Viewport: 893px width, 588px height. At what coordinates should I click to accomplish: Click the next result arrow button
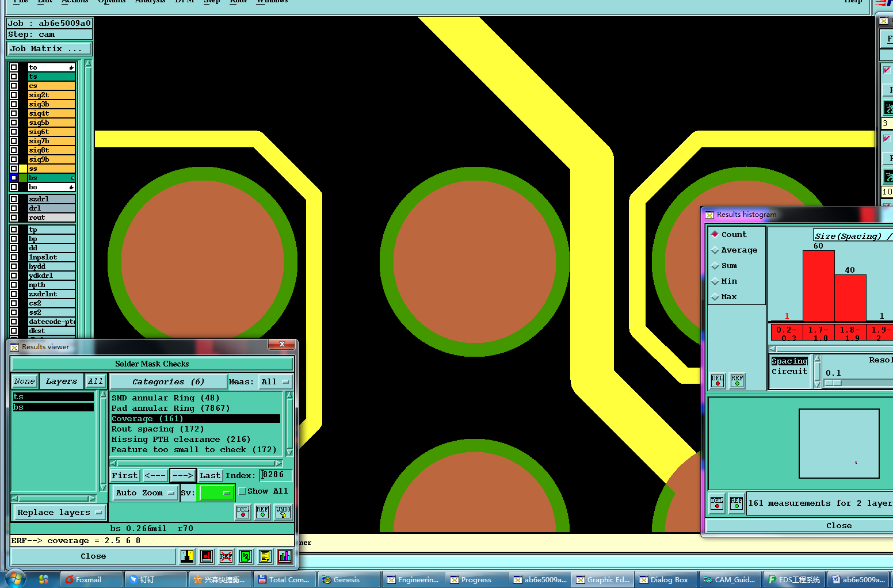(x=182, y=475)
